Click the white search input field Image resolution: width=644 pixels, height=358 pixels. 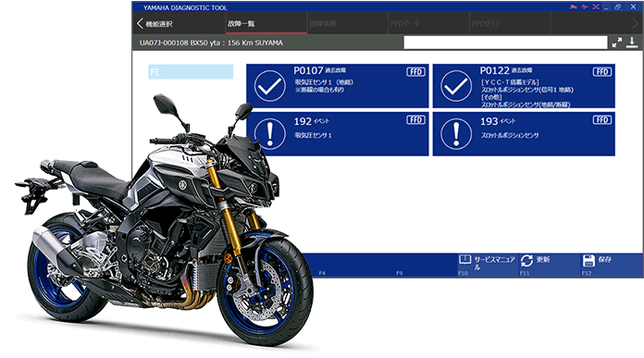click(505, 43)
